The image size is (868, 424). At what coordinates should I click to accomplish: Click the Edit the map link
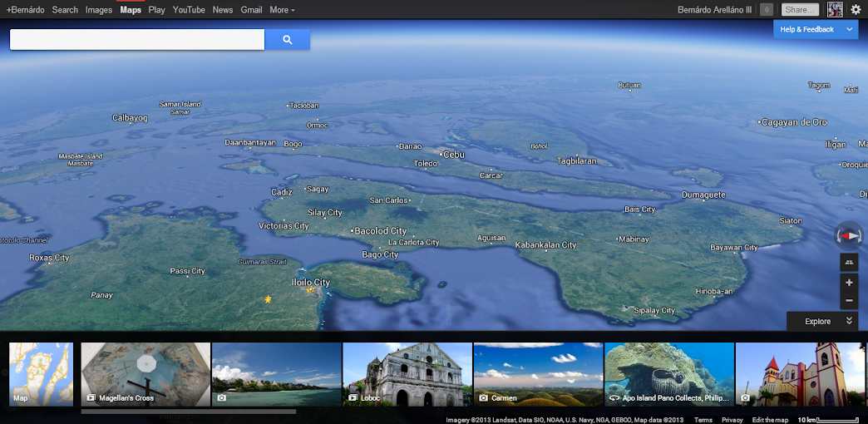(770, 420)
